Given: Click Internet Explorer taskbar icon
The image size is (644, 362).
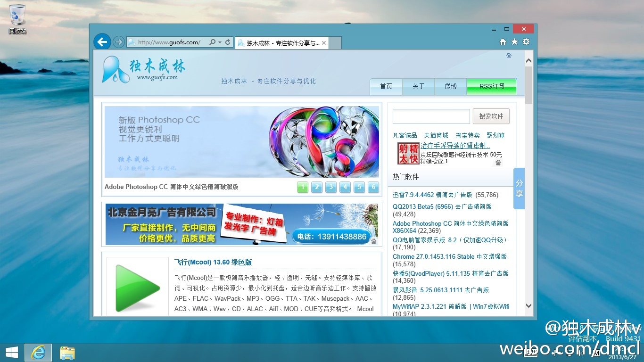Looking at the screenshot, I should click(x=38, y=353).
